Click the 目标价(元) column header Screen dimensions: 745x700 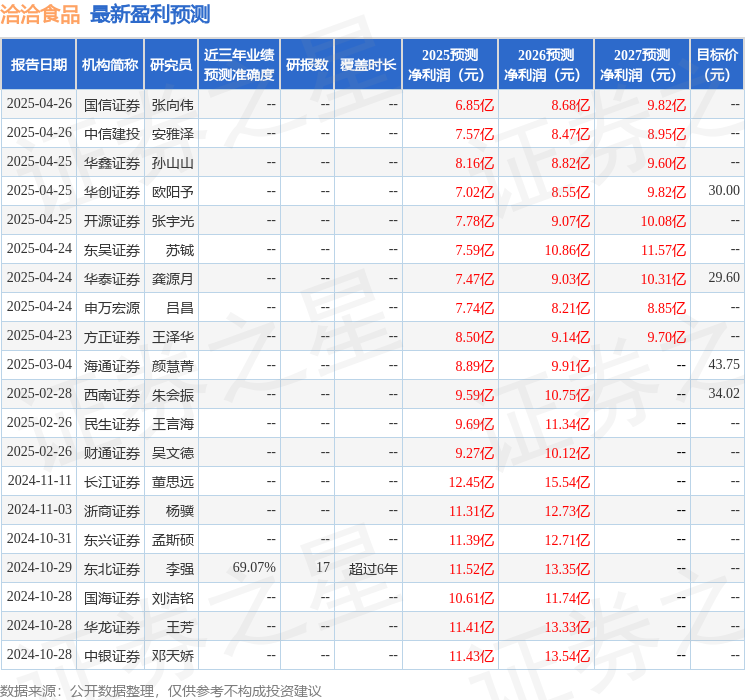pyautogui.click(x=717, y=65)
